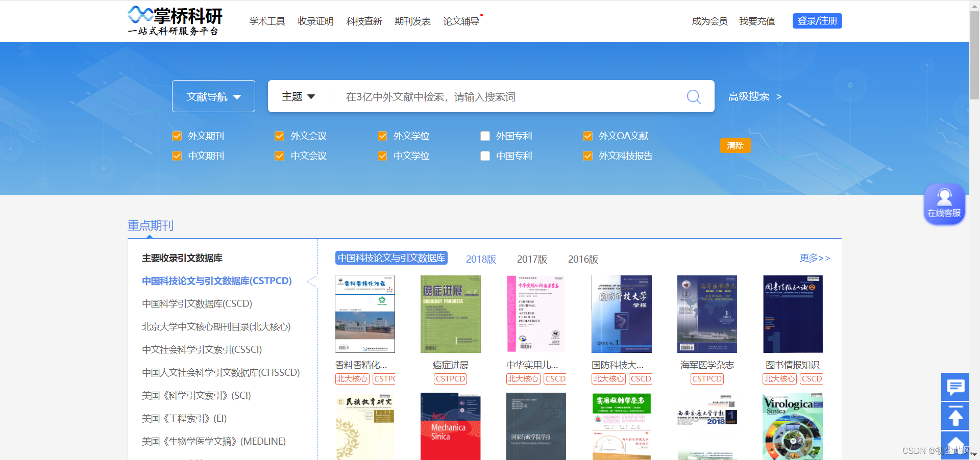
Task: Click the CSTPCD tag under 海军医学杂志
Action: tap(707, 379)
